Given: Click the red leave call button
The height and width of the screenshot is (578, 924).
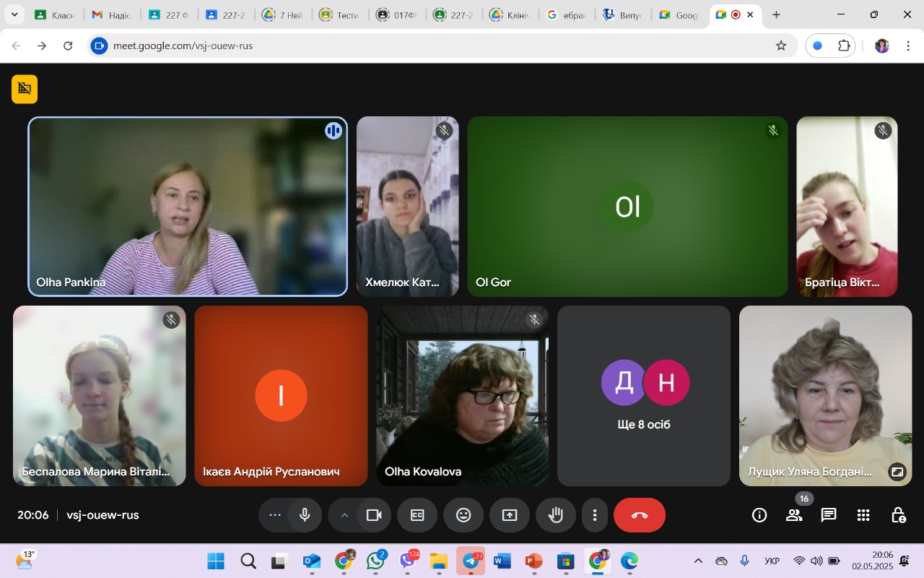Looking at the screenshot, I should point(640,515).
